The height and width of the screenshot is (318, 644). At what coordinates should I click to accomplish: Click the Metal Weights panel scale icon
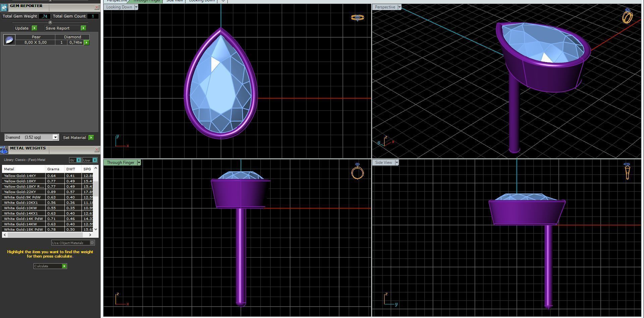pos(4,150)
